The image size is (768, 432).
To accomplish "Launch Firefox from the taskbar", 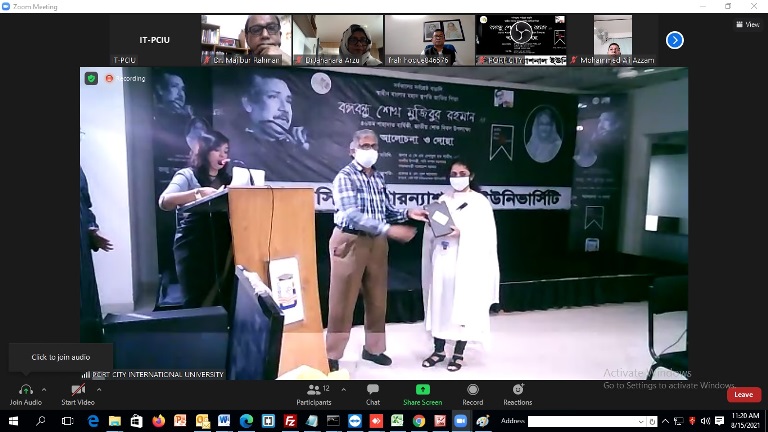I will point(159,421).
